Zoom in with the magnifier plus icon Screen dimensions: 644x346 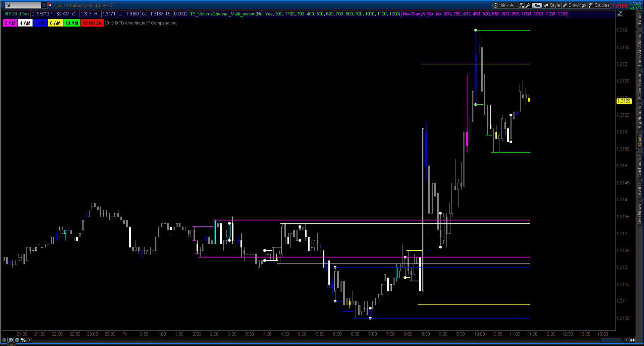click(11, 340)
